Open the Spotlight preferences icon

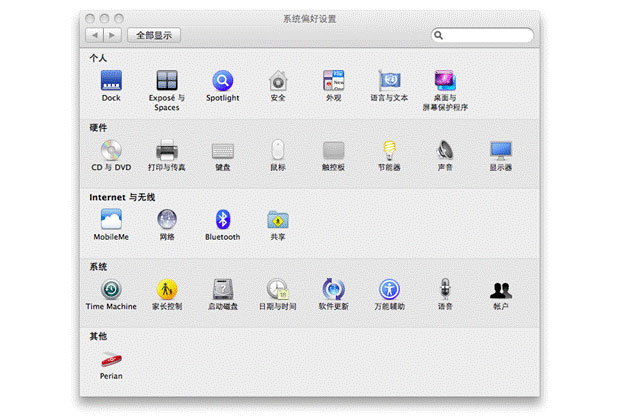tap(222, 80)
